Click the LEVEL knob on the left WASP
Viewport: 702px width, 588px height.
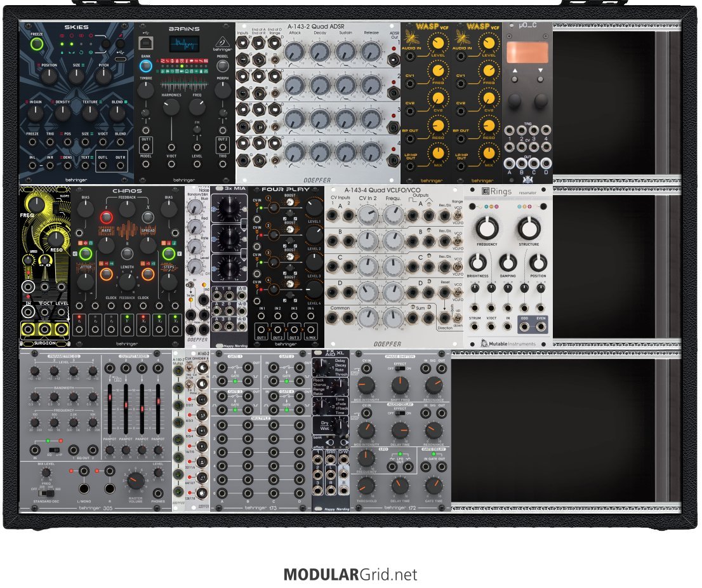pyautogui.click(x=438, y=43)
